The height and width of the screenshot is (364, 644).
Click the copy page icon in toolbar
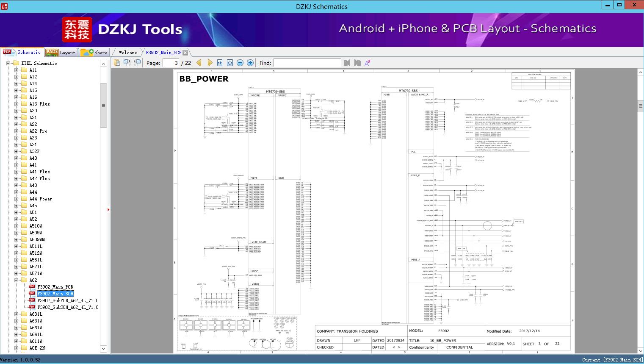click(x=117, y=63)
